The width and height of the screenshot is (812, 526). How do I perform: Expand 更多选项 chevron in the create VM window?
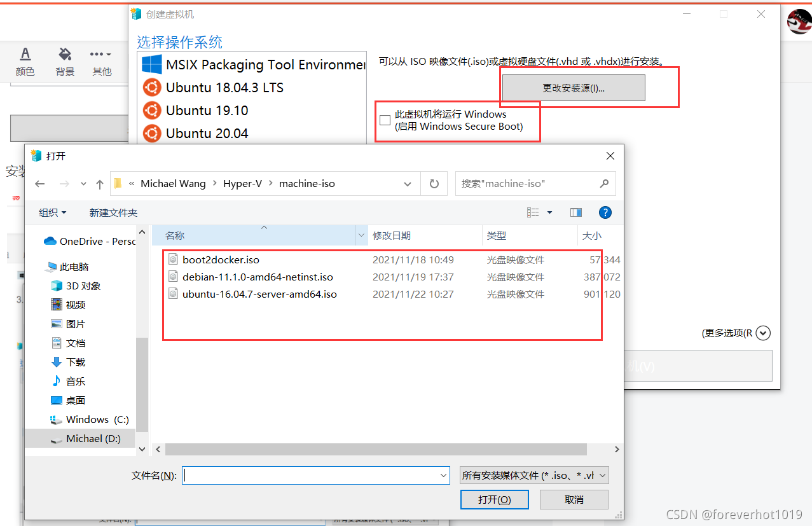point(764,333)
